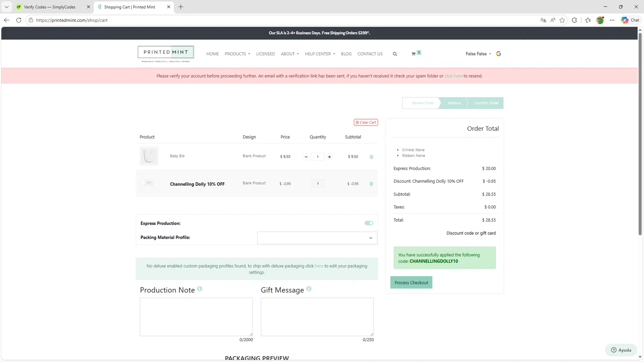The image size is (644, 362).
Task: Decrease Baby Bib quantity with minus button
Action: point(306,157)
